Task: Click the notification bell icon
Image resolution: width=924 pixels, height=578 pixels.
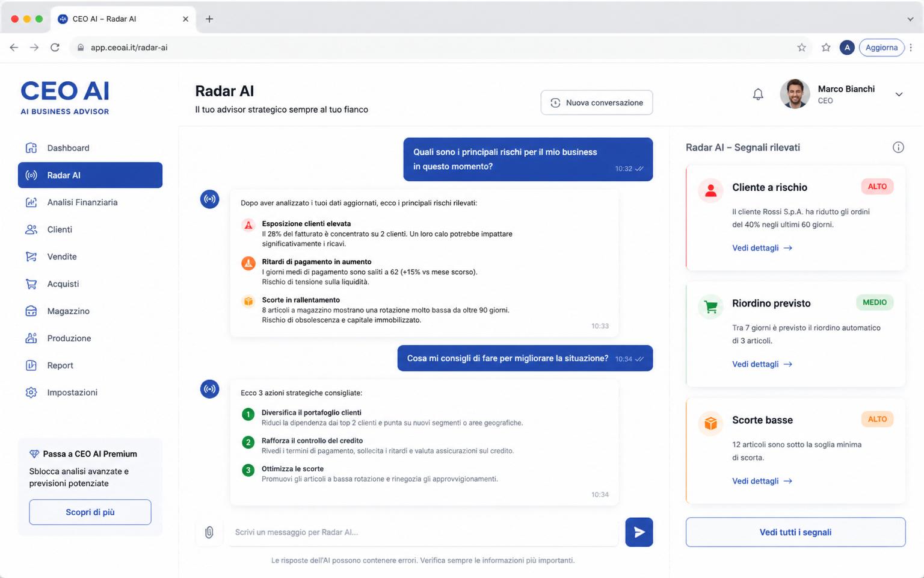Action: tap(758, 95)
